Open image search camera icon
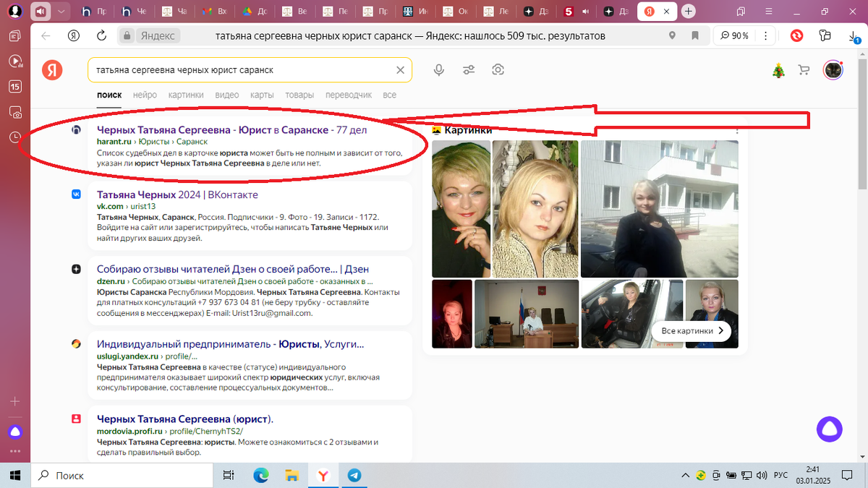 click(x=498, y=70)
